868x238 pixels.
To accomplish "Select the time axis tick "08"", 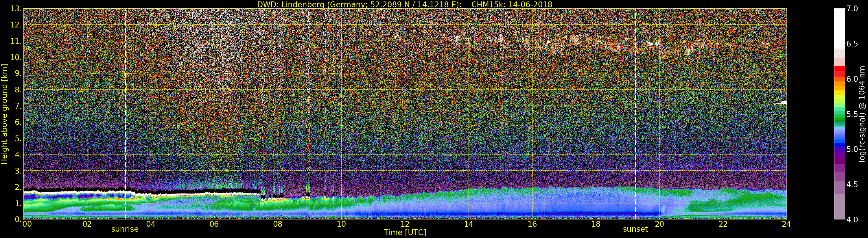I will tap(278, 224).
